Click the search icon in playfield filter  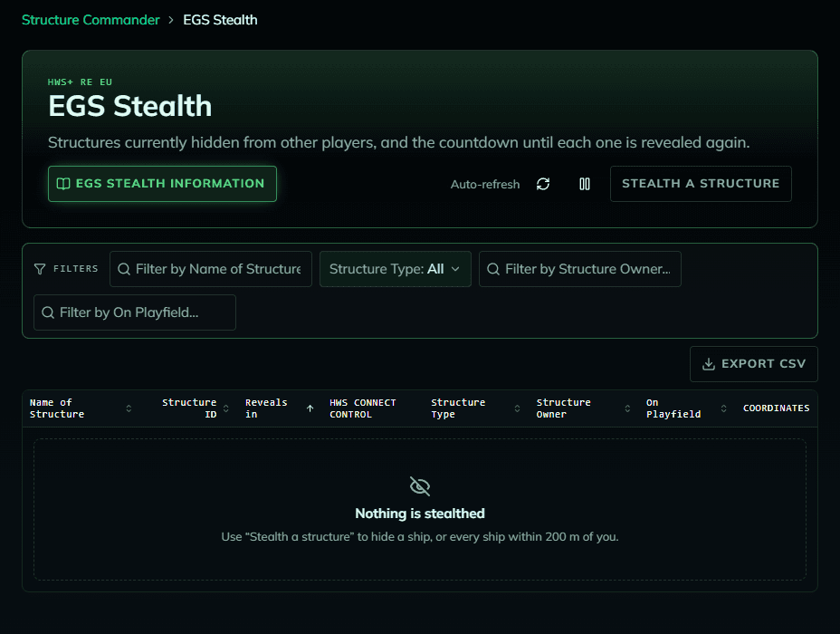[x=48, y=312]
